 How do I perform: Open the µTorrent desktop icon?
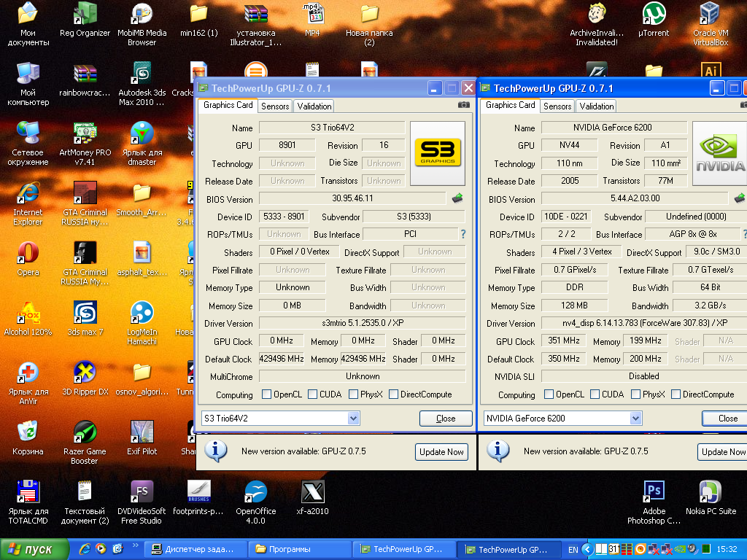coord(654,15)
